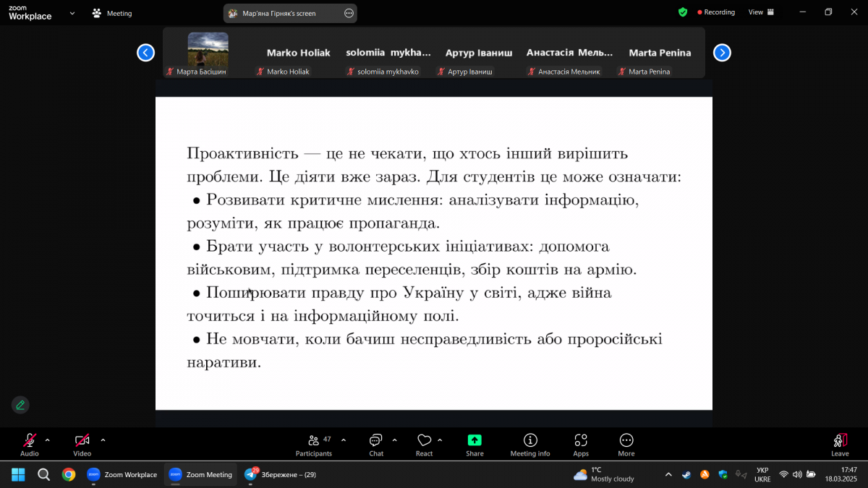Expand Video settings options
868x488 pixels.
click(x=102, y=440)
